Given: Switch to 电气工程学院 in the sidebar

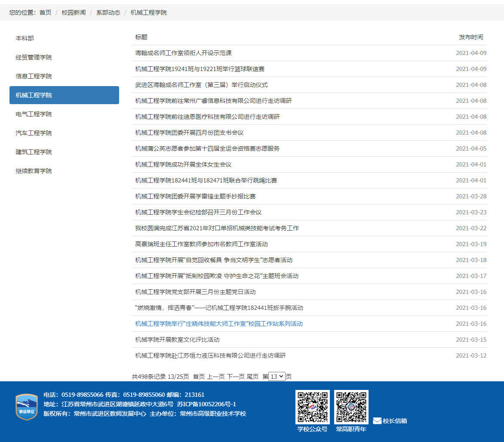Looking at the screenshot, I should tap(34, 114).
